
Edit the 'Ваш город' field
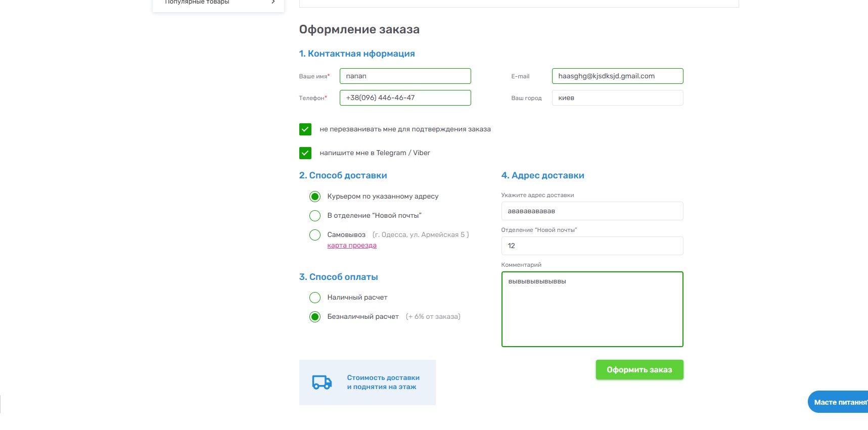click(x=617, y=98)
